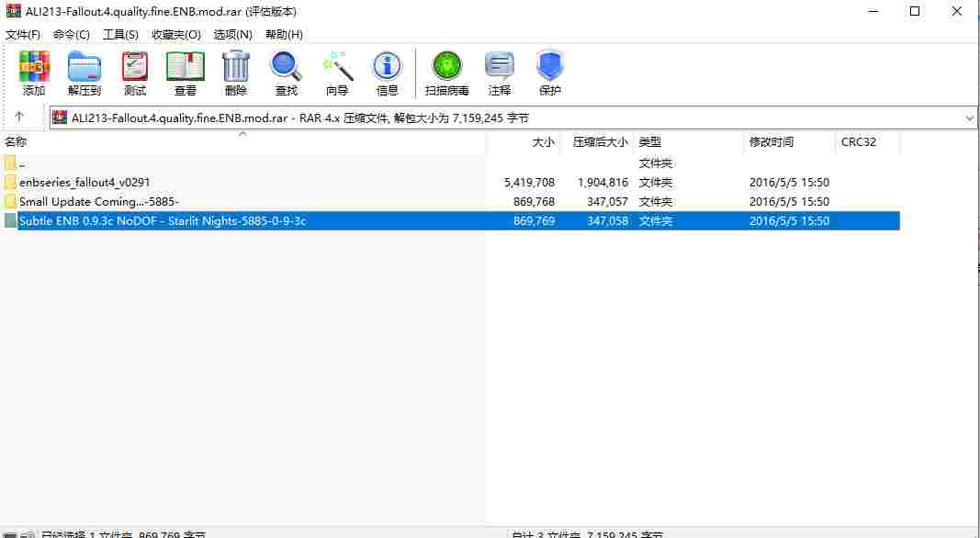Run the Test (测试) archive tool

(135, 67)
